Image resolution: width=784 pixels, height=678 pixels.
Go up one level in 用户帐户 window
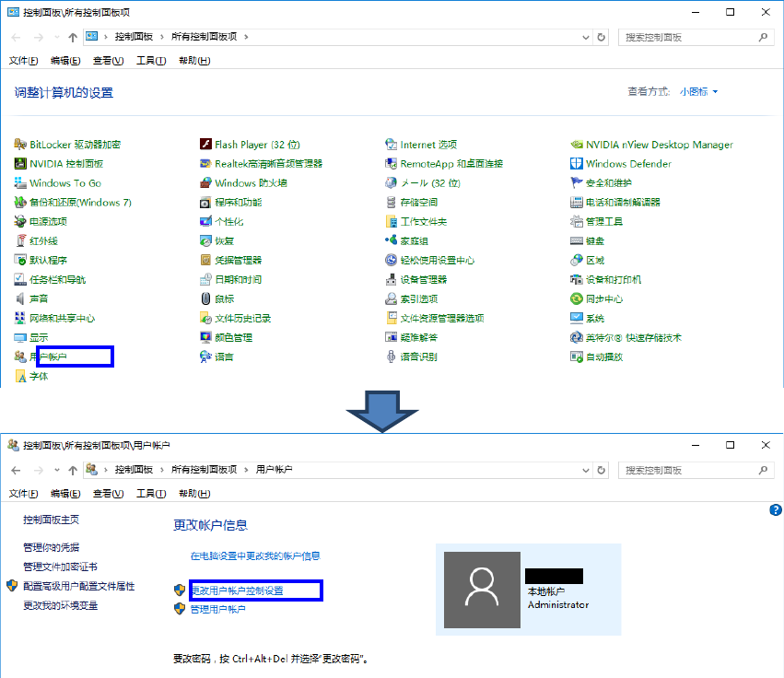click(73, 470)
